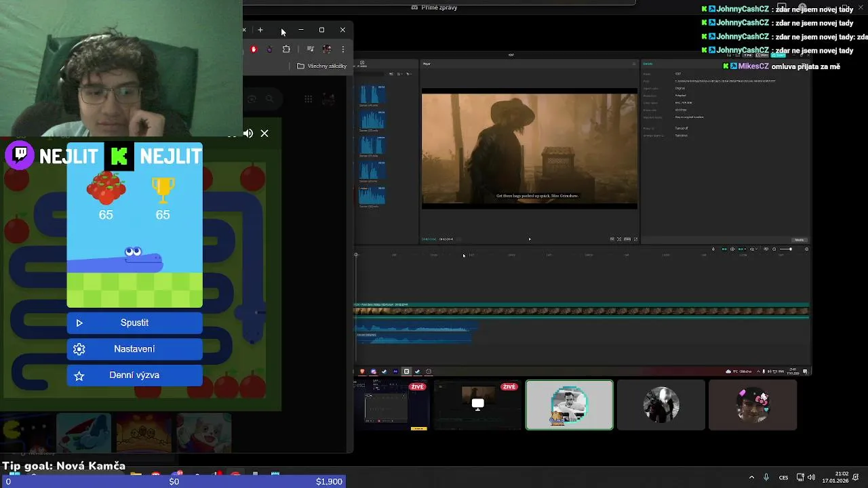Click the microphone record icon above timeline
Screen dimensions: 868x488
coord(713,249)
